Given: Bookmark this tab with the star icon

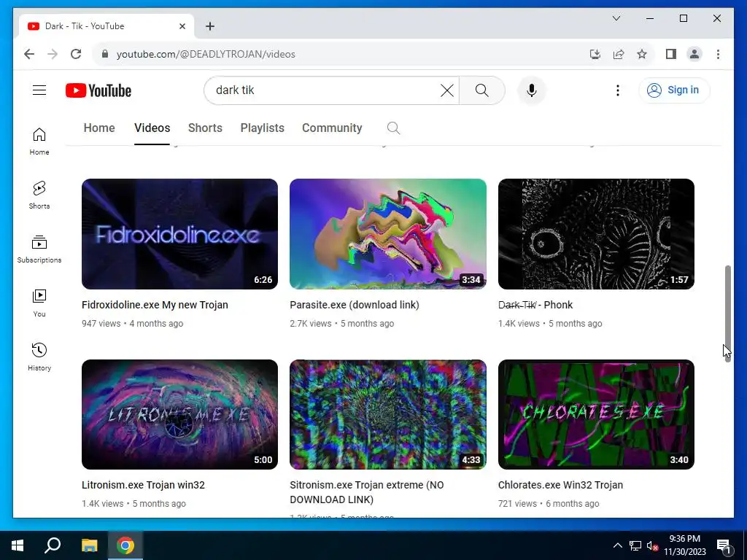Looking at the screenshot, I should point(642,54).
